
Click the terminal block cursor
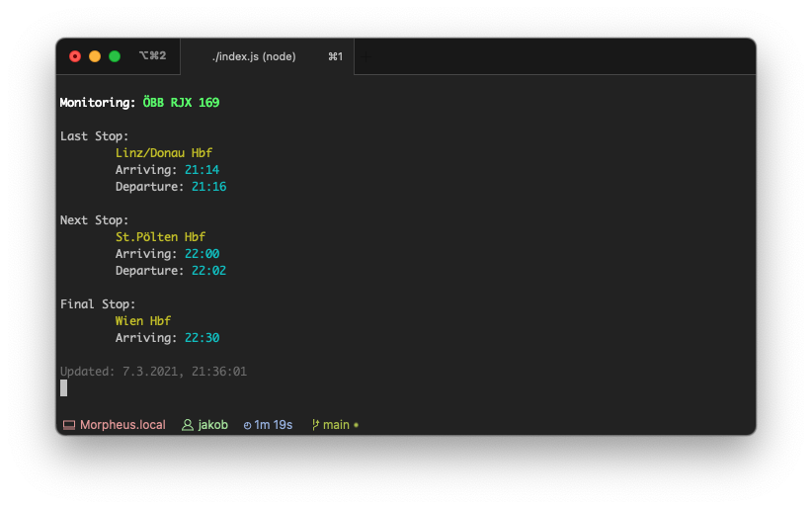click(63, 387)
